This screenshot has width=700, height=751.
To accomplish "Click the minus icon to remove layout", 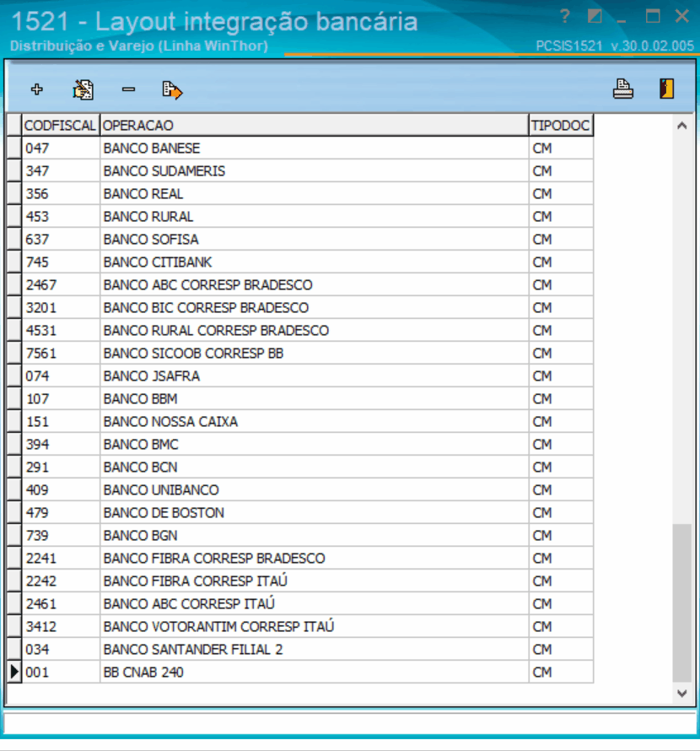I will [128, 89].
